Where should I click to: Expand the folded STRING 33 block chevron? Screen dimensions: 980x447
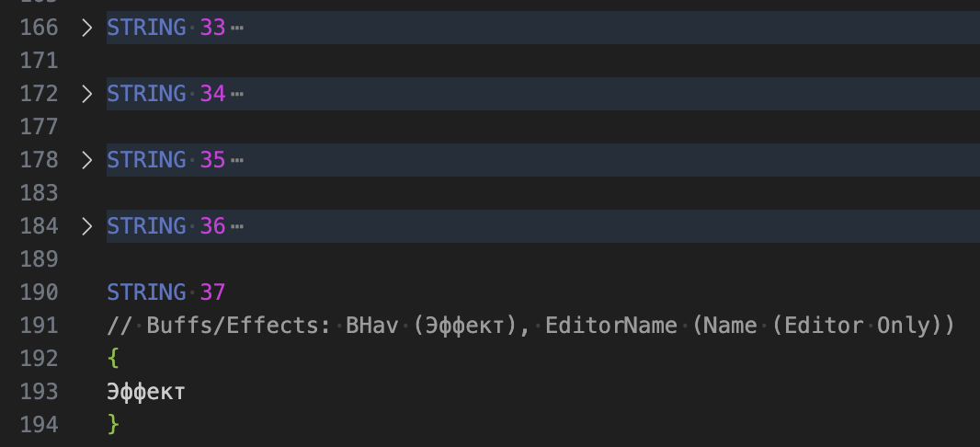87,28
